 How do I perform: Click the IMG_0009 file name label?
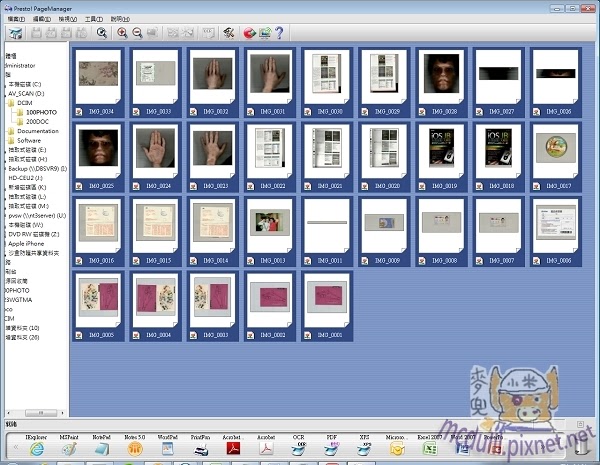387,261
